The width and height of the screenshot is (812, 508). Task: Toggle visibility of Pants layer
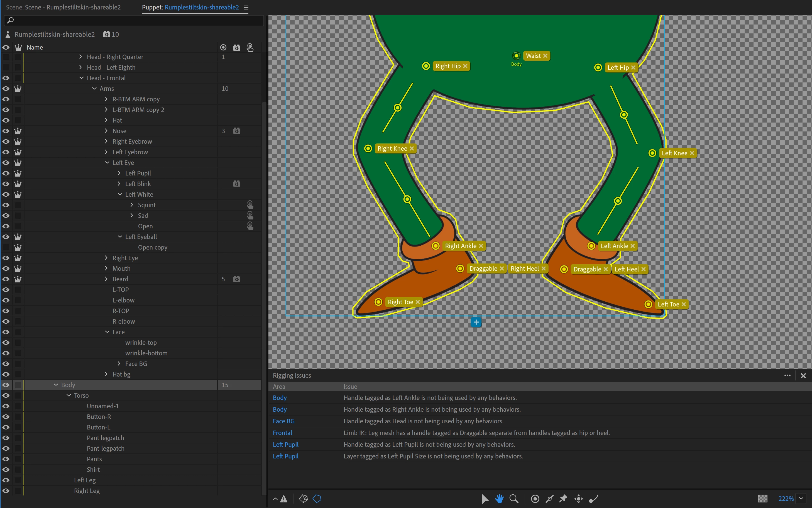[x=6, y=459]
